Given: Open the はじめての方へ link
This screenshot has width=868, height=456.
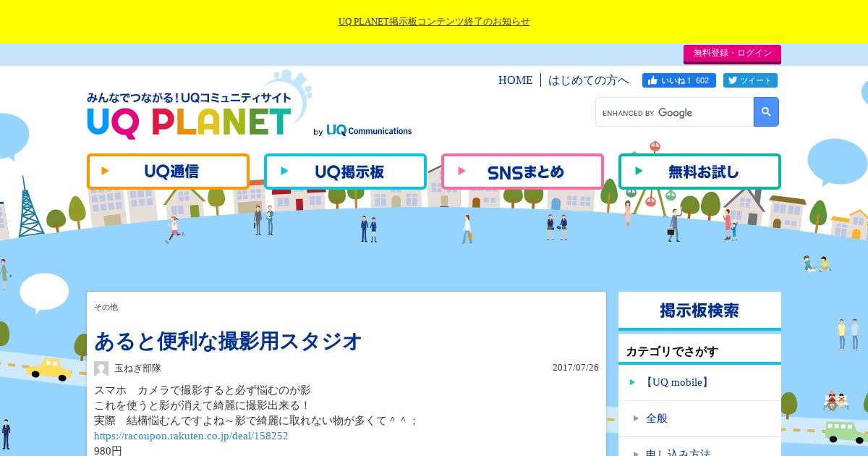Looking at the screenshot, I should pyautogui.click(x=589, y=80).
